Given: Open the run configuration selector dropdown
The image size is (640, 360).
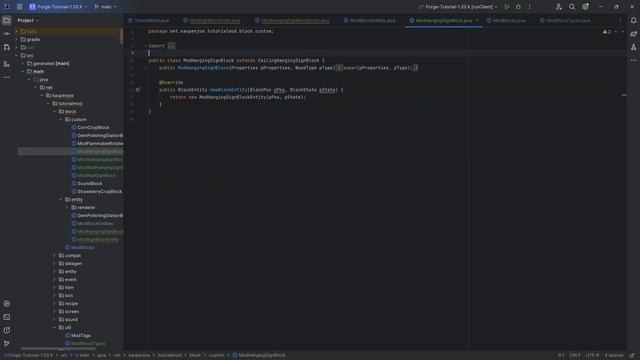Looking at the screenshot, I should pos(458,7).
